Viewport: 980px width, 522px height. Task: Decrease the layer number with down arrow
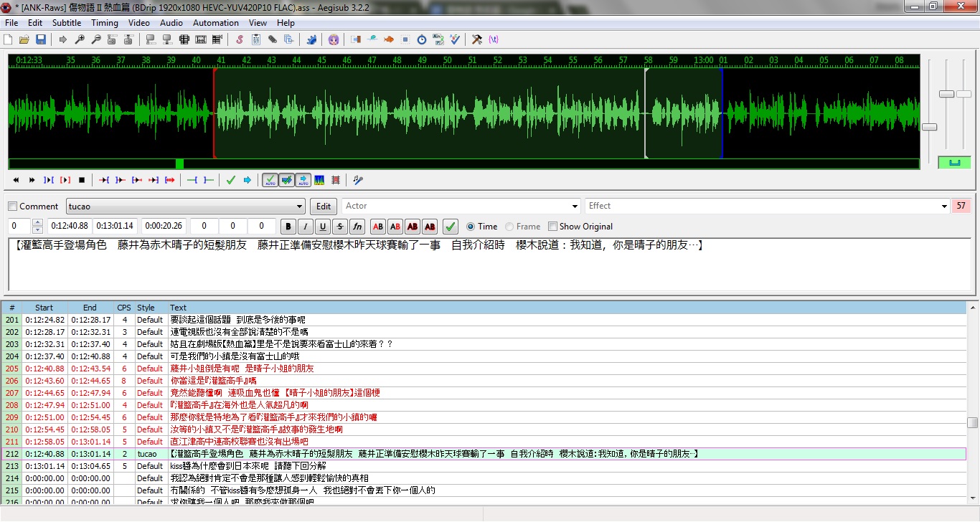tap(38, 230)
